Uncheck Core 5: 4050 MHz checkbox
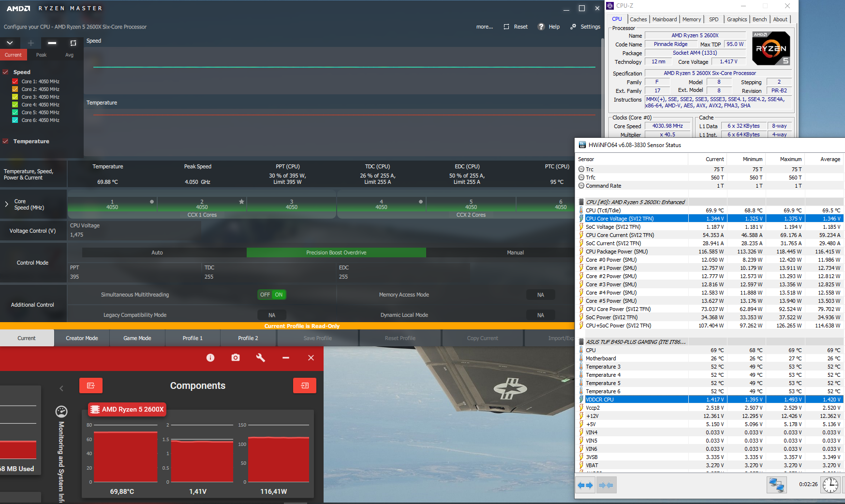This screenshot has height=504, width=845. 15,112
